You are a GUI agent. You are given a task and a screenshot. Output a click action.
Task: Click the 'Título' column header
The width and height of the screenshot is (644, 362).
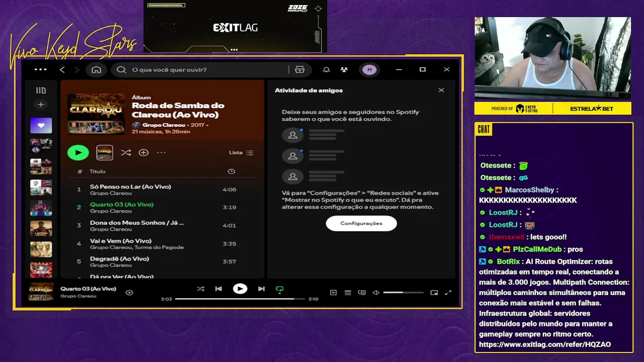[x=98, y=171]
